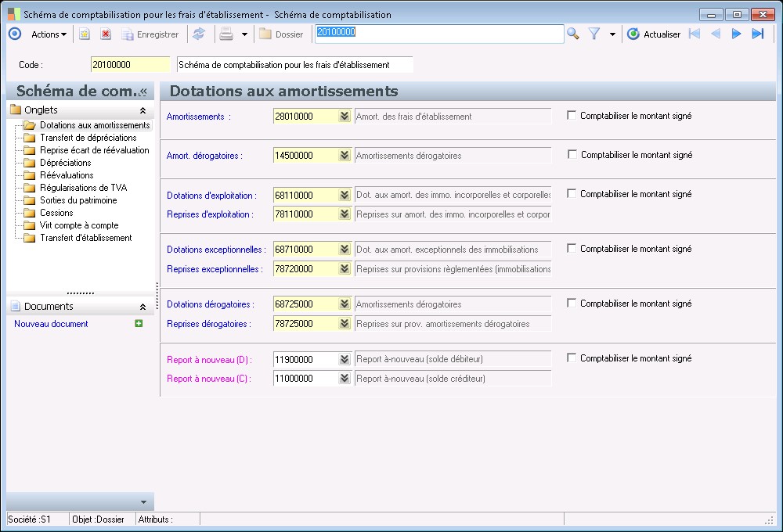Add new document with green plus icon
This screenshot has width=783, height=532.
139,324
